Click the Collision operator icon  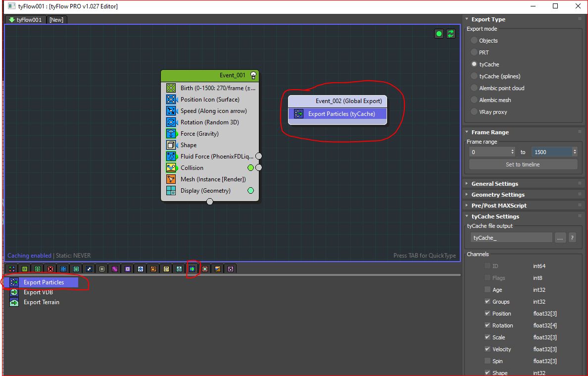click(x=171, y=168)
